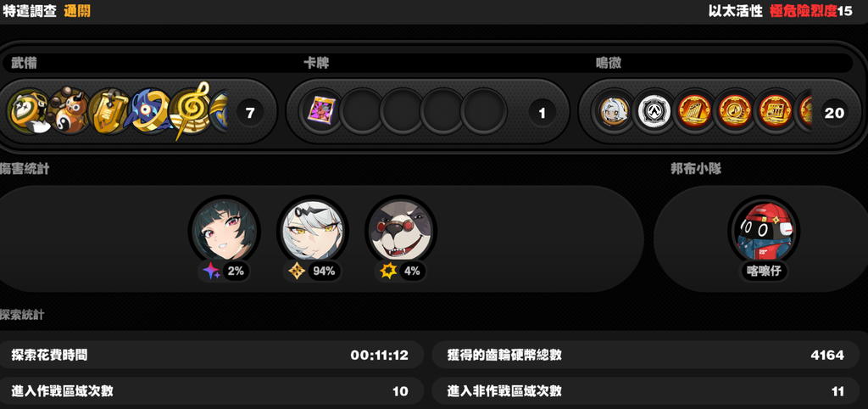Click the second empty card slot
This screenshot has height=409, width=868.
click(x=403, y=111)
